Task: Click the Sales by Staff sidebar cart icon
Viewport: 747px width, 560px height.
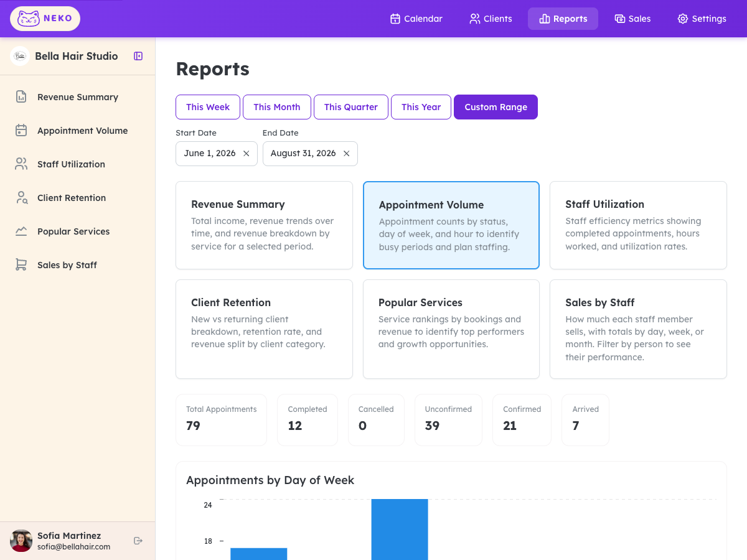Action: (21, 264)
